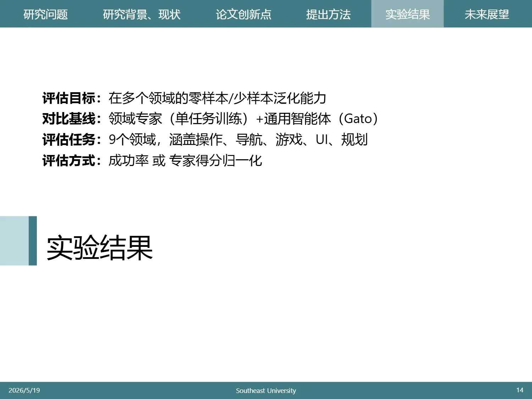Switch to 提出方法 tab
The height and width of the screenshot is (399, 532).
328,14
